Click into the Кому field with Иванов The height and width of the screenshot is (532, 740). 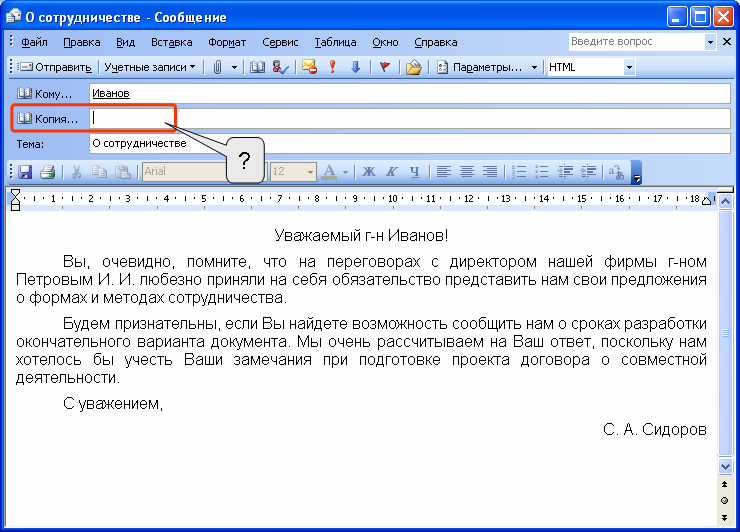(410, 93)
